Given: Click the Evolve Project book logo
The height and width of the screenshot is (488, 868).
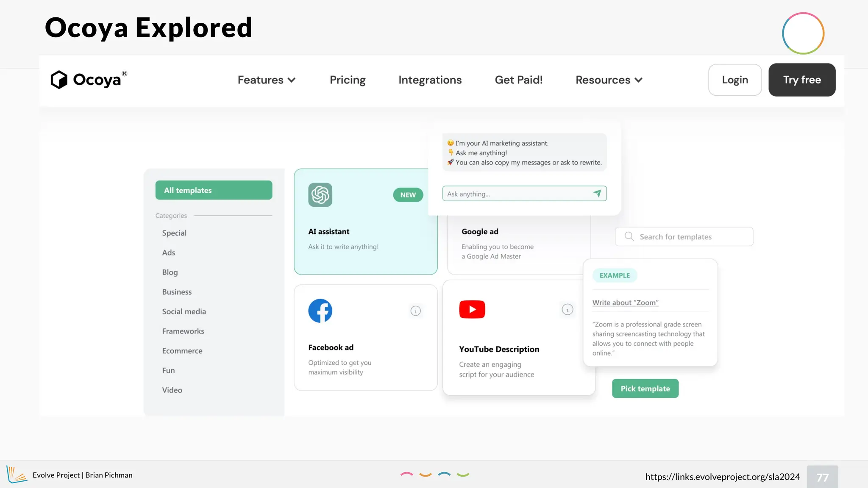Looking at the screenshot, I should 17,474.
